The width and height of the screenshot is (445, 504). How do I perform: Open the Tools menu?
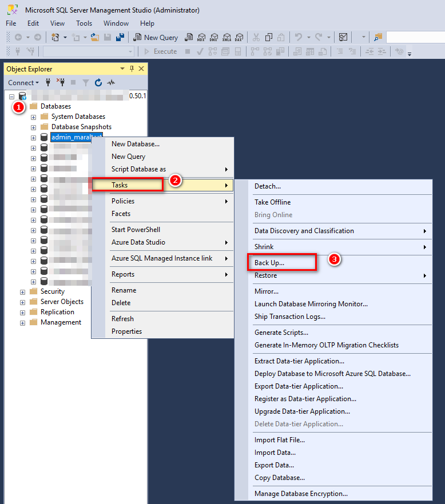[x=84, y=23]
